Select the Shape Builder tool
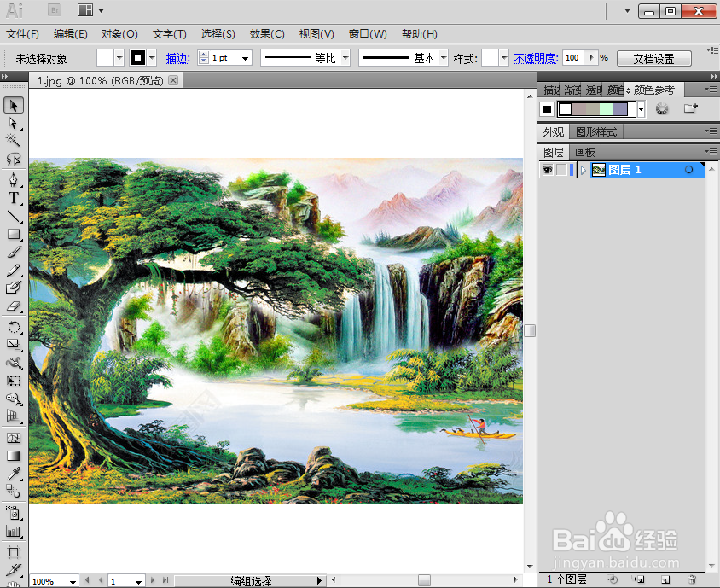Viewport: 720px width, 588px height. (14, 399)
